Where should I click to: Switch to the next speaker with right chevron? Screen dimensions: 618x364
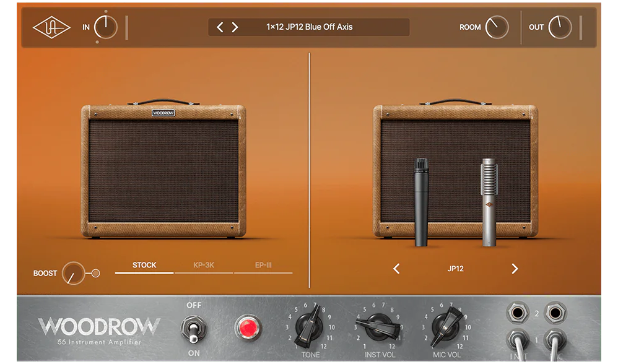pyautogui.click(x=515, y=269)
